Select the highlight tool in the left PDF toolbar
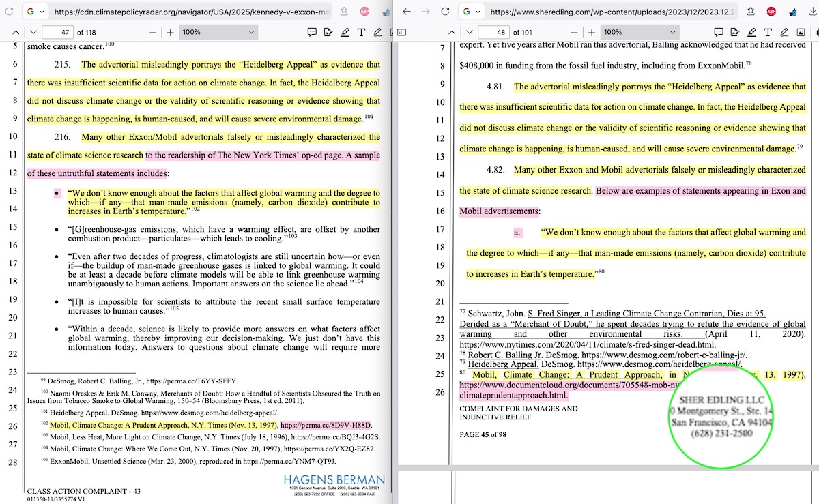The width and height of the screenshot is (819, 504). click(344, 32)
